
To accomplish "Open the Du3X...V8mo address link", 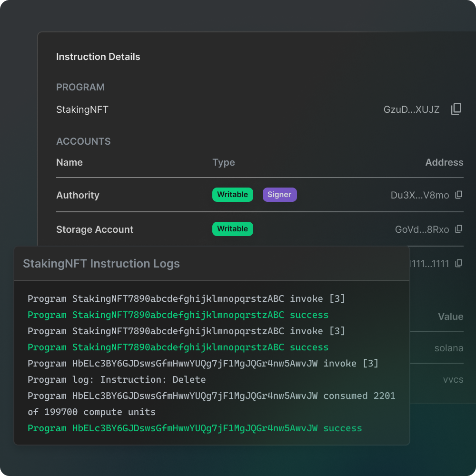I will pyautogui.click(x=419, y=196).
